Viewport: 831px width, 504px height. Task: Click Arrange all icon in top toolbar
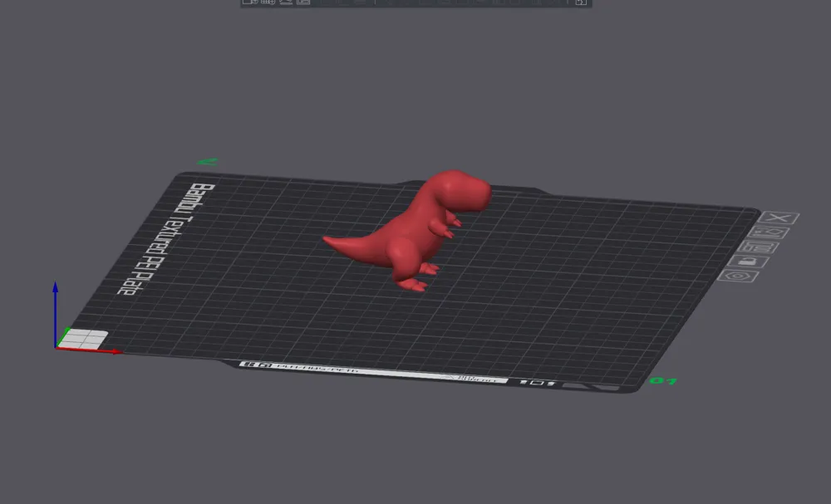[303, 2]
